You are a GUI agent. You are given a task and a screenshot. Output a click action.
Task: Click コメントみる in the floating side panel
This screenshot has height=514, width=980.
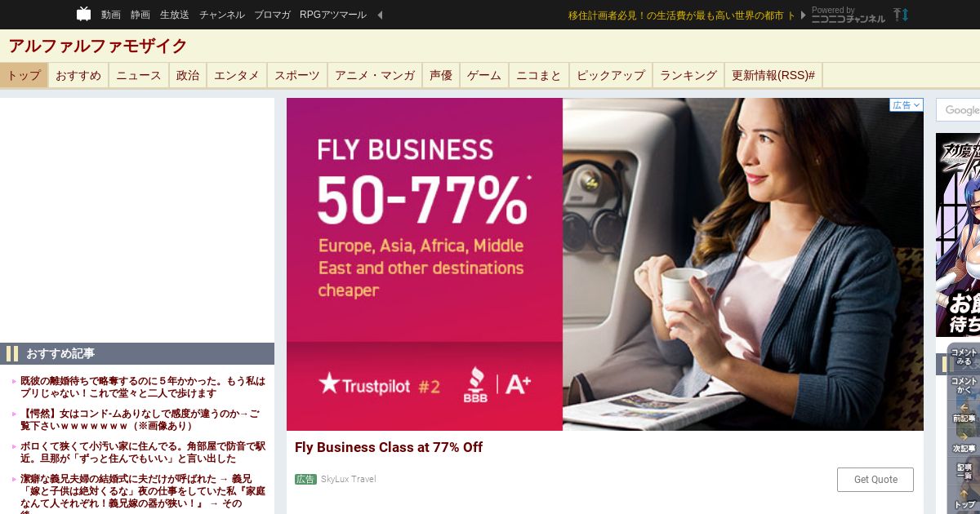click(x=964, y=357)
